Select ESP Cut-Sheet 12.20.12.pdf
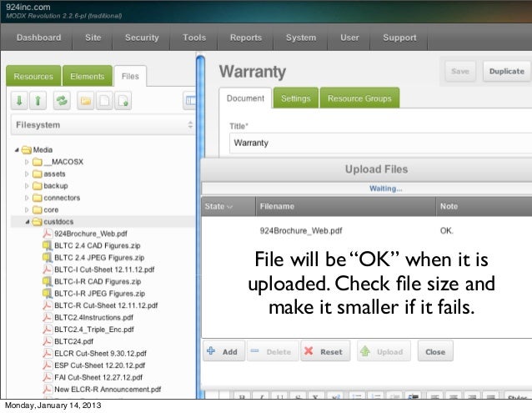Image resolution: width=532 pixels, height=413 pixels. (x=100, y=365)
